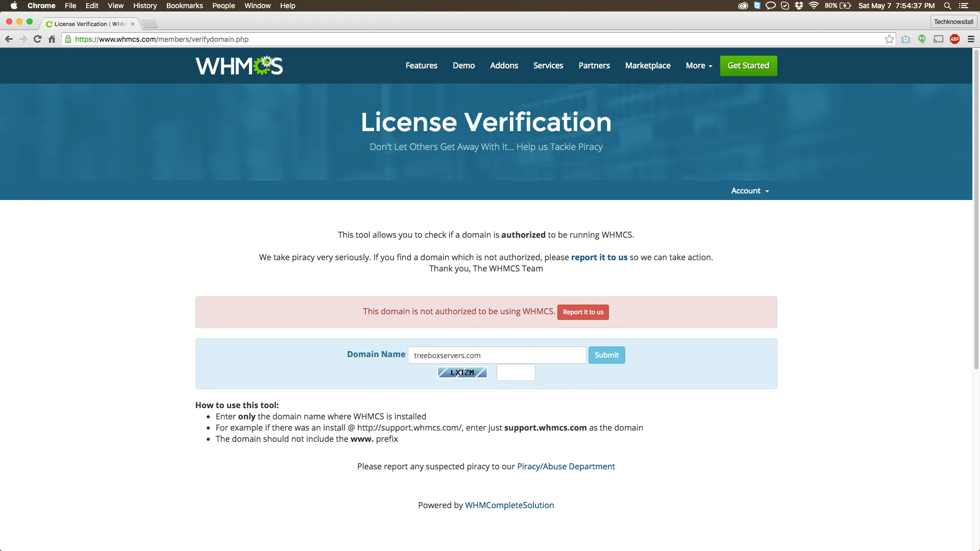Expand the Account dropdown
The height and width of the screenshot is (551, 980).
[x=750, y=191]
